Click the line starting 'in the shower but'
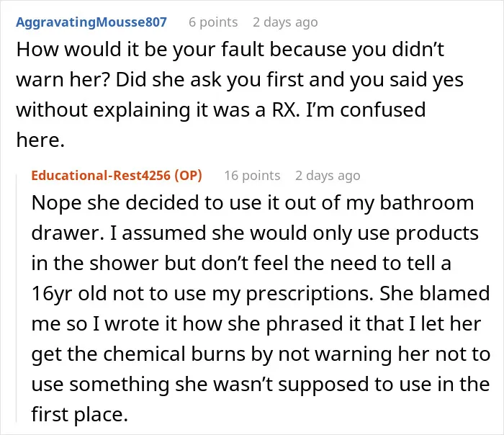 [241, 264]
